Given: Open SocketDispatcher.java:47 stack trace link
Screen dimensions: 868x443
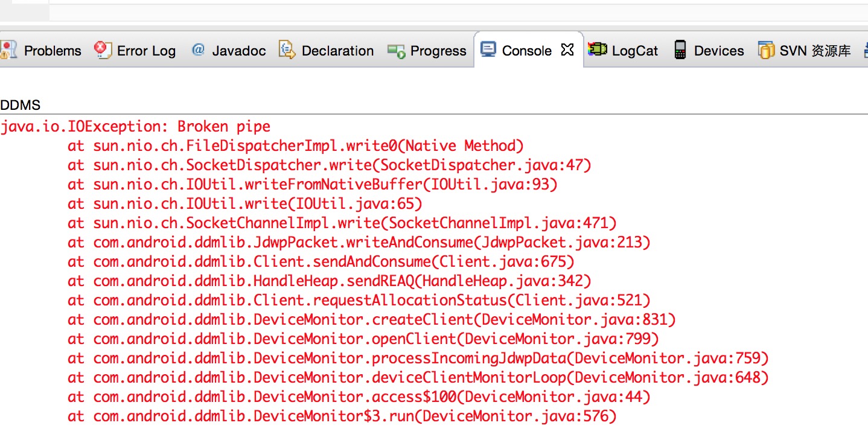Looking at the screenshot, I should (x=485, y=165).
